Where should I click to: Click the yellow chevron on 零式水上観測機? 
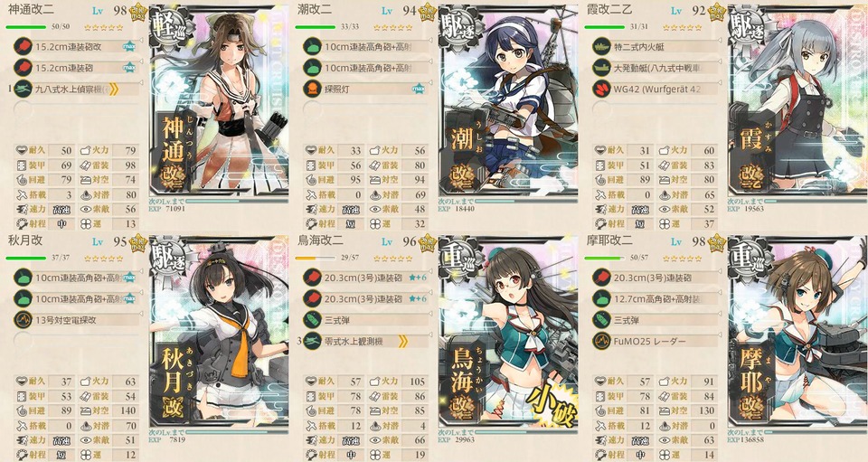(x=403, y=342)
